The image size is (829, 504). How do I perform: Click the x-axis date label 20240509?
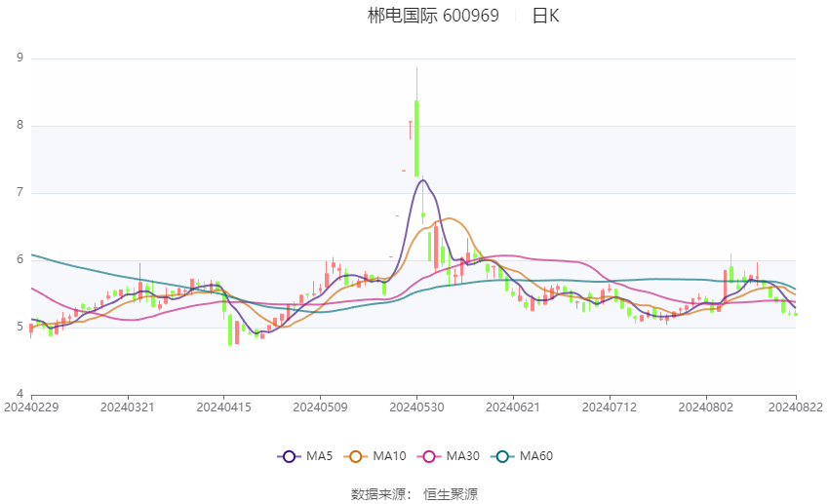pyautogui.click(x=321, y=407)
